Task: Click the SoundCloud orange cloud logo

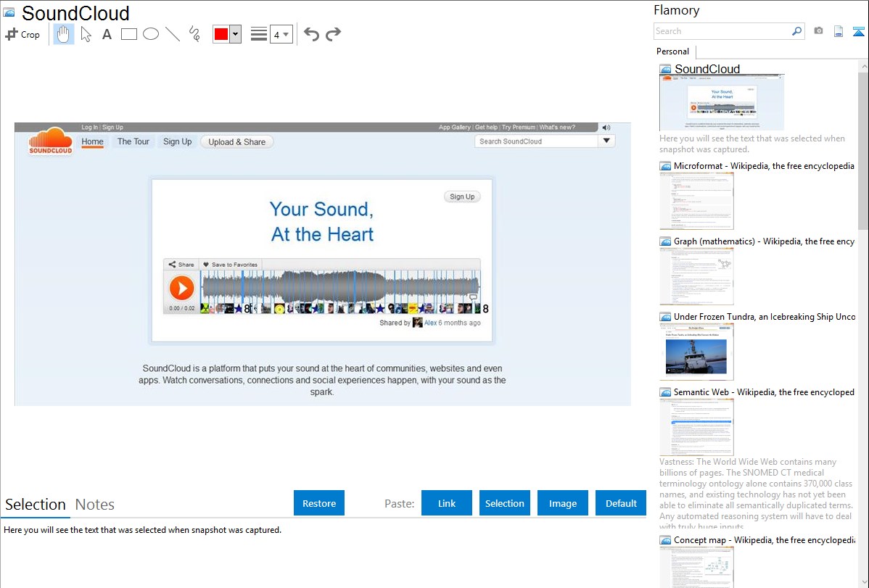Action: coord(51,141)
